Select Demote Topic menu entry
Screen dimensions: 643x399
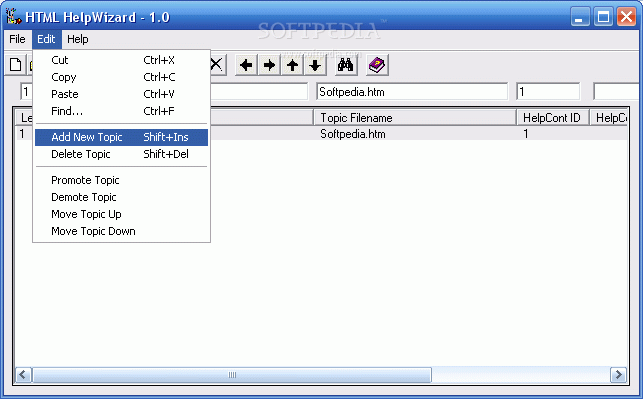click(121, 197)
